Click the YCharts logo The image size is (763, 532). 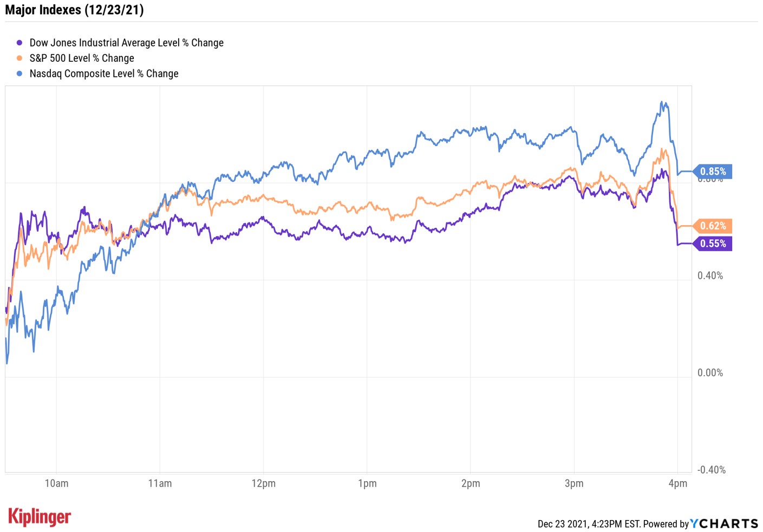[724, 523]
